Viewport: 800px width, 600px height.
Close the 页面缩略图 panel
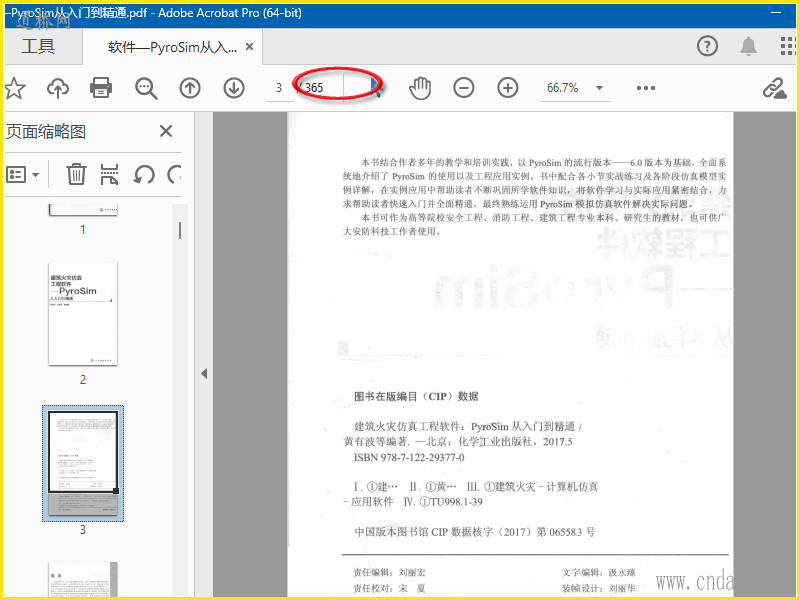pos(166,131)
